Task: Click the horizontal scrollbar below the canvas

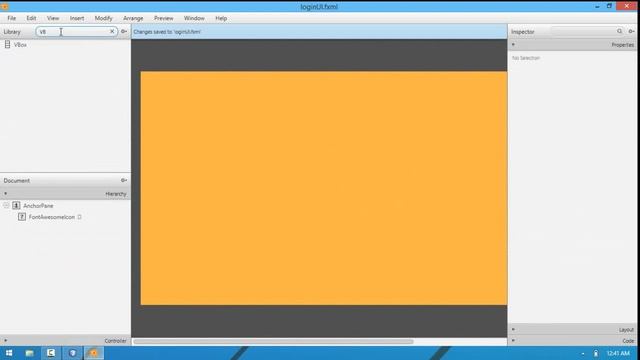Action: coord(273,342)
